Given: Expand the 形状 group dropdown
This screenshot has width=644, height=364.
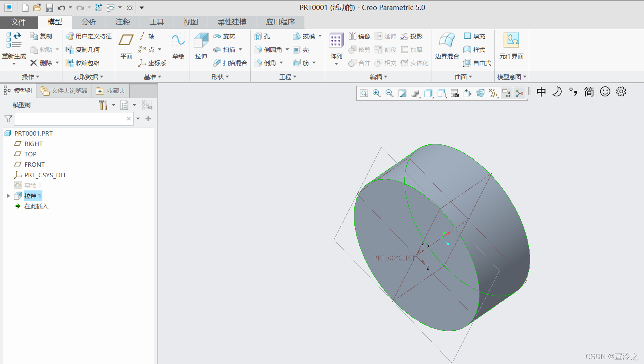Looking at the screenshot, I should click(x=220, y=77).
